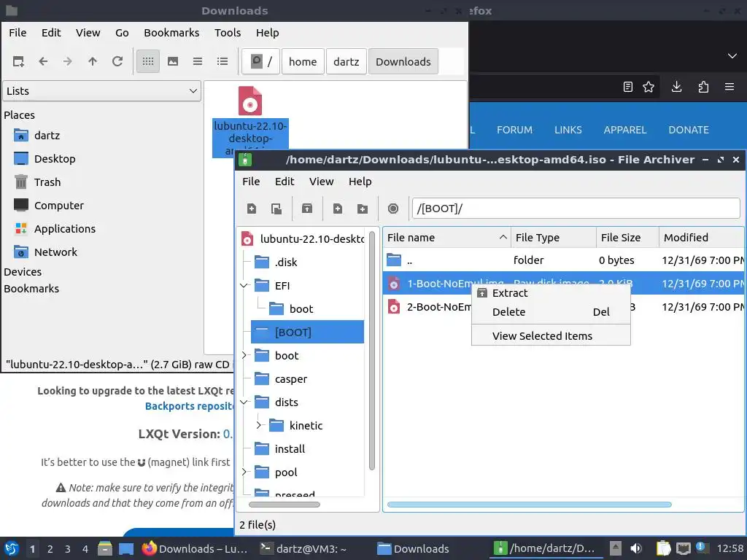The width and height of the screenshot is (747, 560).
Task: Collapse the dists folder in archive tree
Action: click(244, 402)
